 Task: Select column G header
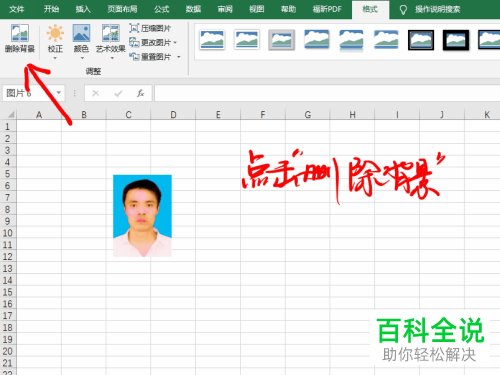(307, 115)
